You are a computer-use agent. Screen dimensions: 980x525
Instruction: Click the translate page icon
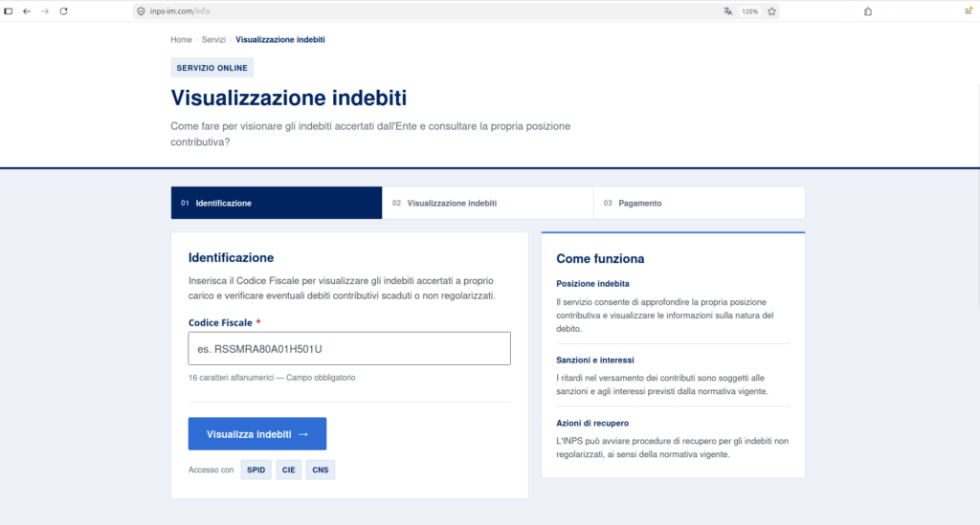pyautogui.click(x=728, y=11)
